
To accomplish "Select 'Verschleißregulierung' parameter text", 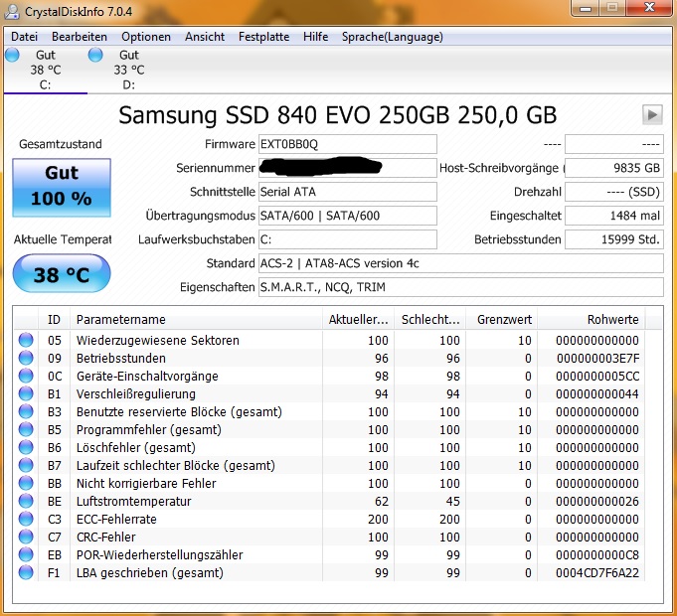I will pos(136,393).
